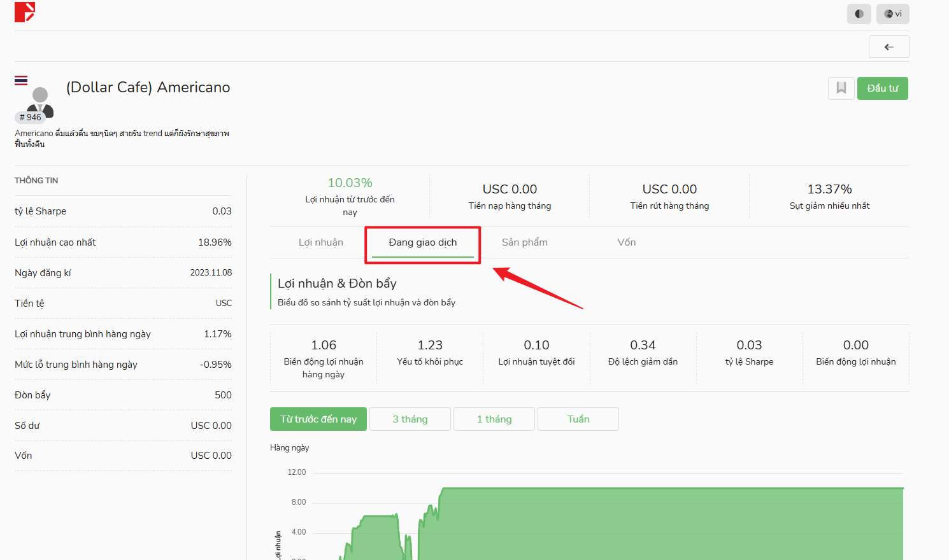
Task: Click the THÔNG TIN section header
Action: point(36,181)
